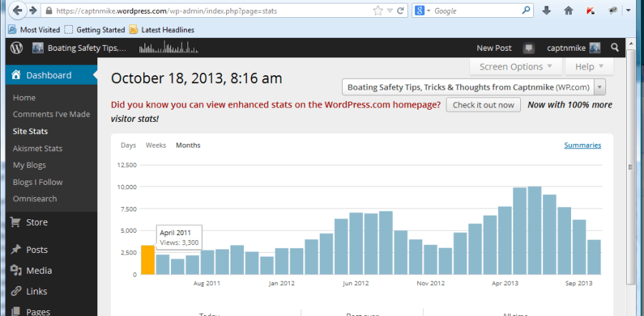The width and height of the screenshot is (644, 316).
Task: Click the WordPress logo in admin bar
Action: [x=17, y=48]
